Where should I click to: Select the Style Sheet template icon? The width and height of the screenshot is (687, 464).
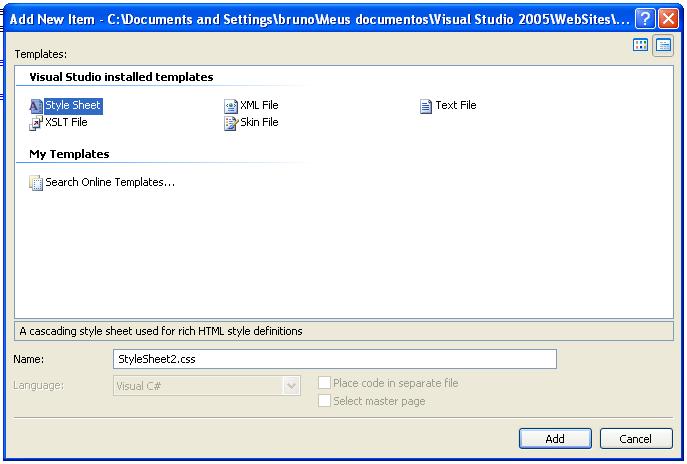[37, 106]
